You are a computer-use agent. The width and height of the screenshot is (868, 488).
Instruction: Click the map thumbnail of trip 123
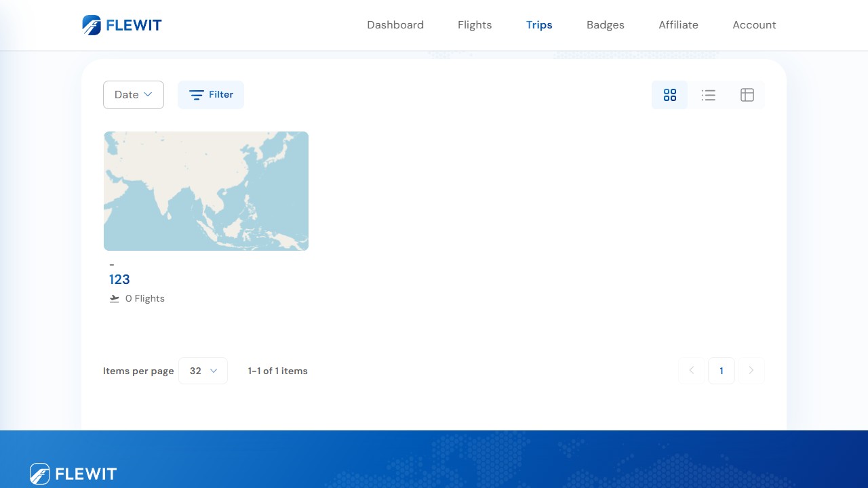click(206, 191)
